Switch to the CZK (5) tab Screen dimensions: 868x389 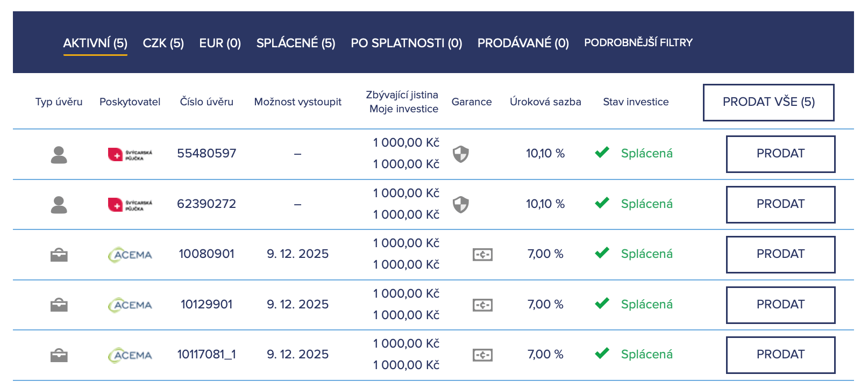pos(163,43)
